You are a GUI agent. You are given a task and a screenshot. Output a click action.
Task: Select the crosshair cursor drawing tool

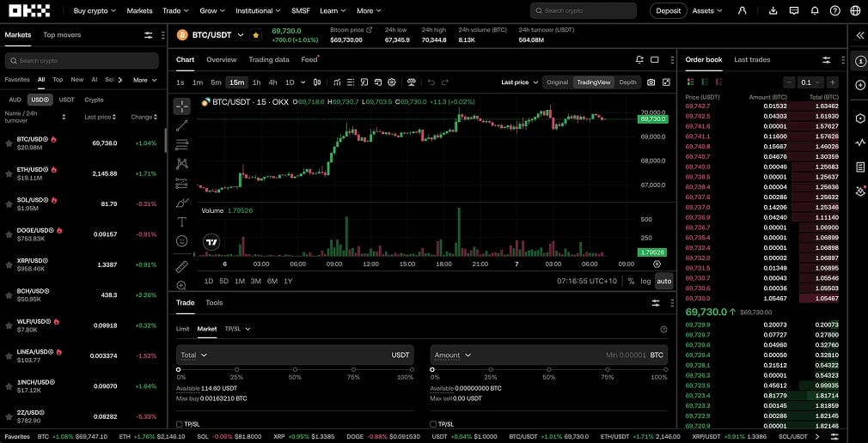[182, 106]
